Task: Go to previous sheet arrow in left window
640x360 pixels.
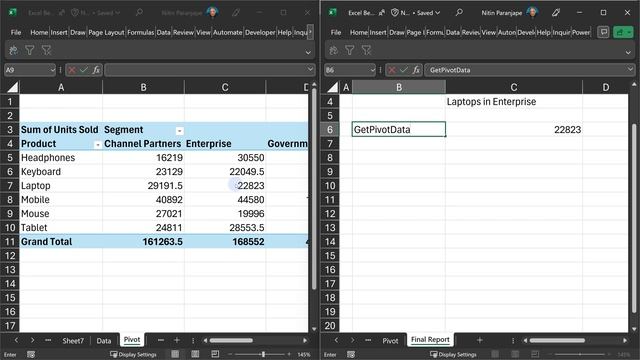Action: pyautogui.click(x=16, y=340)
